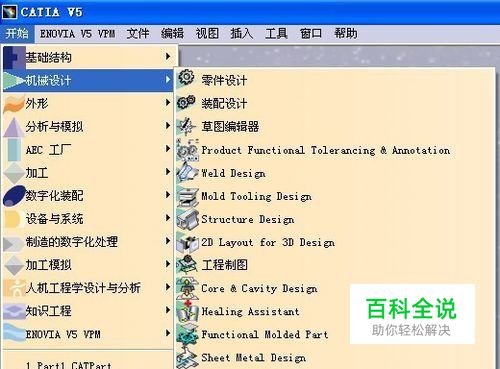This screenshot has width=500, height=369.
Task: Click the AEC 工厂 icon
Action: [x=14, y=150]
